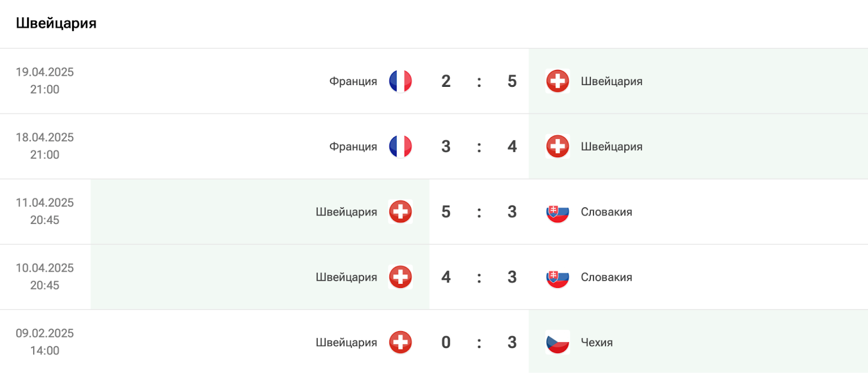Select the Швейцария section heading
The height and width of the screenshot is (373, 868).
[x=56, y=23]
